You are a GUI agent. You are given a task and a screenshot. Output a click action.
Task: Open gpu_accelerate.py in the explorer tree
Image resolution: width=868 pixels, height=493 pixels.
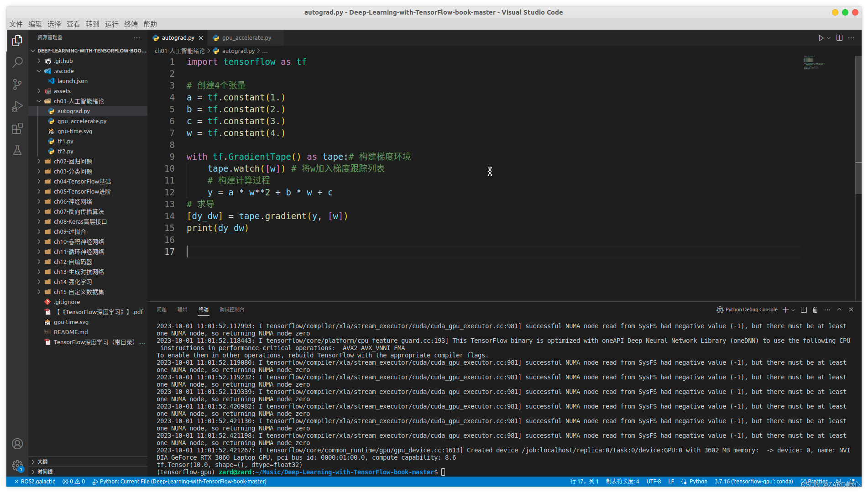(x=88, y=121)
